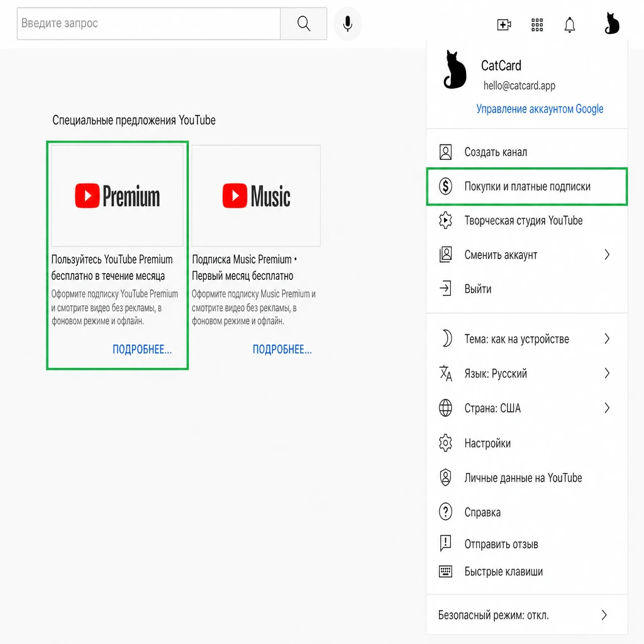Expand 'Сменить аккаунт' chevron
Viewport: 644px width, 644px height.
tap(607, 255)
